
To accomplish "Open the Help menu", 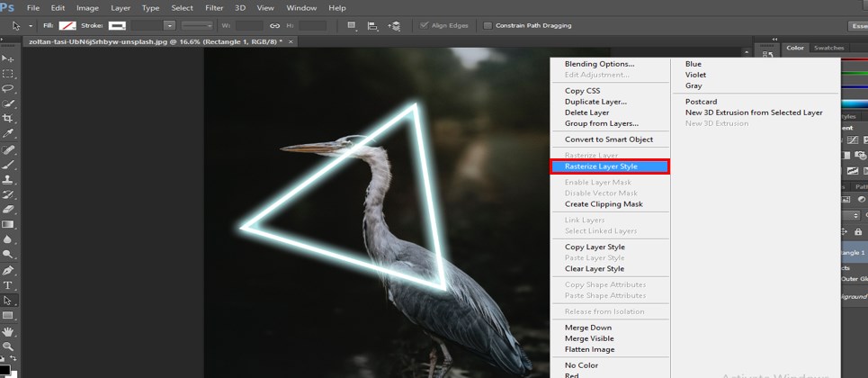I will (x=337, y=8).
